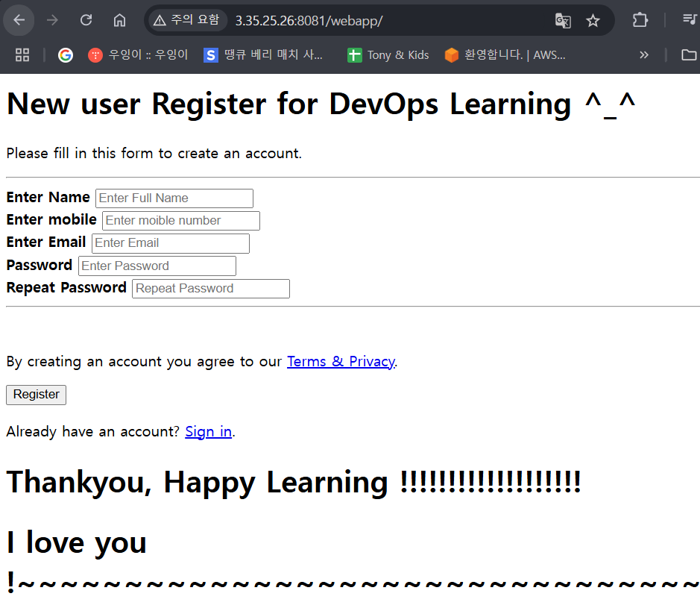
Task: Focus the Repeat Password field
Action: point(211,289)
